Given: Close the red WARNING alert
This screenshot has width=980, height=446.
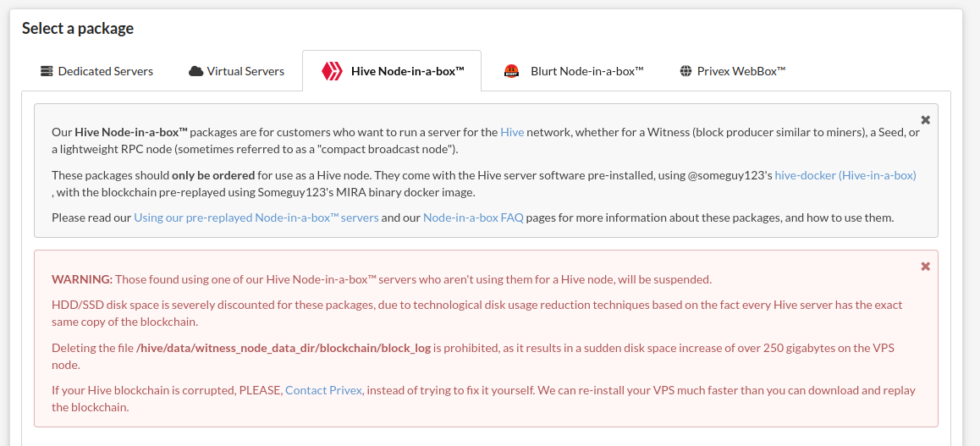Looking at the screenshot, I should 926,267.
